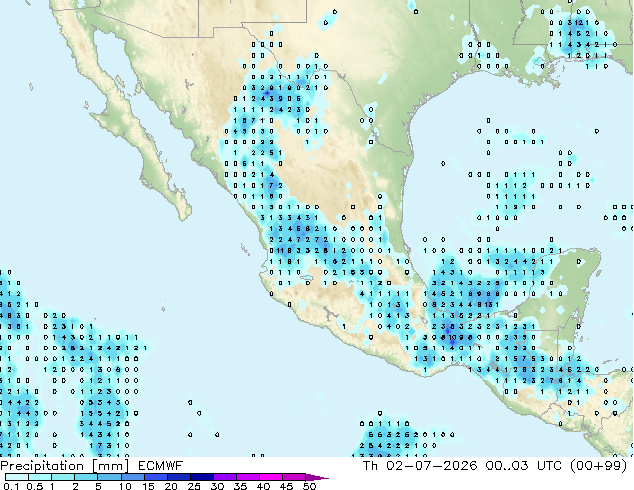Click the '25' legend scale label
This screenshot has height=490, width=634.
point(194,486)
